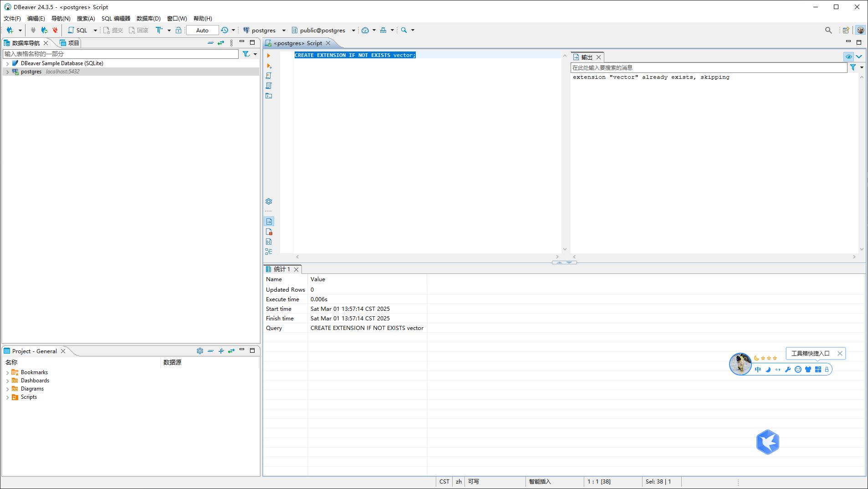
Task: Show the explain execution plan icon
Action: tap(269, 86)
